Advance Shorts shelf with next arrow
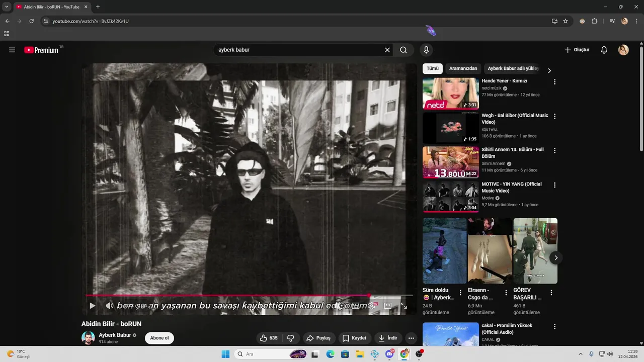This screenshot has width=644, height=362. click(556, 258)
